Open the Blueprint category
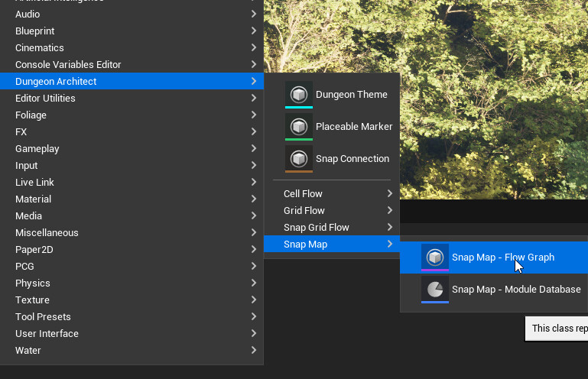Viewport: 588px width, 379px height. point(132,31)
